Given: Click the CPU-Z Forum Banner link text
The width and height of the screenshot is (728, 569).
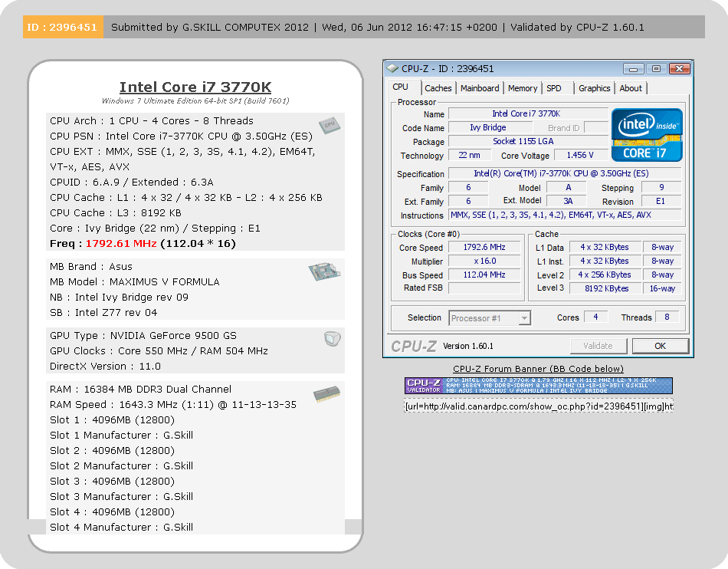Looking at the screenshot, I should 538,369.
